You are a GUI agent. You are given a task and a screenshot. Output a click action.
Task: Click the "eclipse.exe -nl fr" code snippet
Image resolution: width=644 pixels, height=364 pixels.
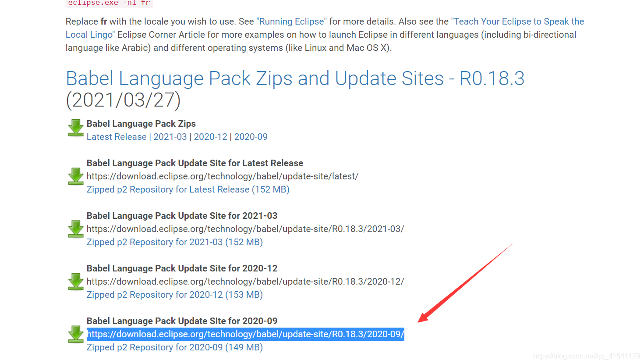(x=109, y=3)
